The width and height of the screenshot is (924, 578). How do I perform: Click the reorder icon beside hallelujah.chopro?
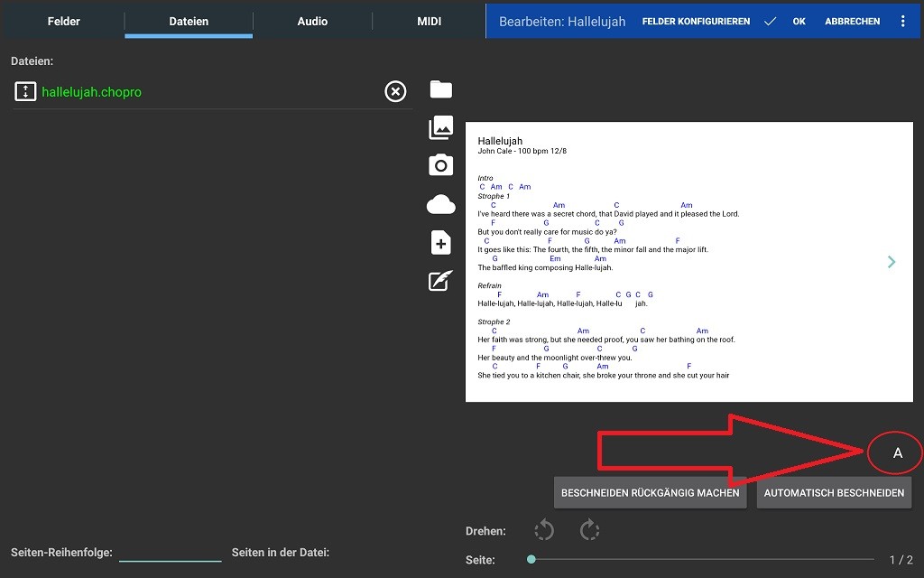tap(25, 91)
